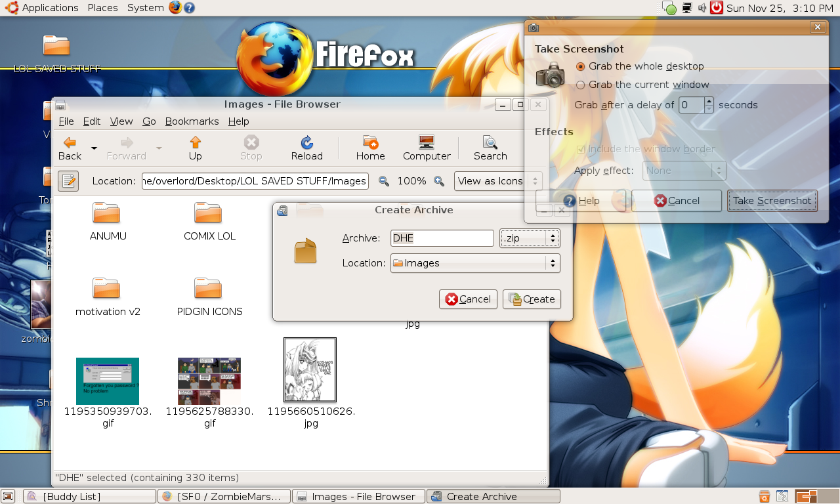The height and width of the screenshot is (504, 840).
Task: Zoom in using the plus magnifier
Action: click(x=439, y=181)
